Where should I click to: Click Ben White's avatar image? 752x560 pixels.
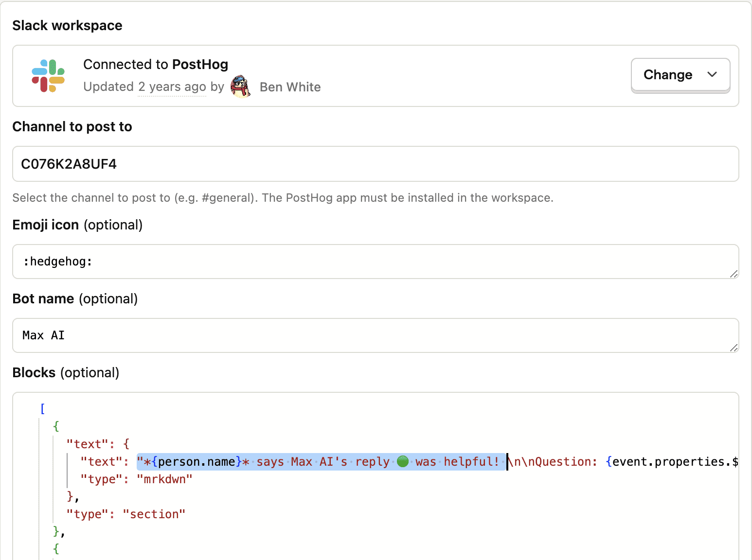click(240, 87)
